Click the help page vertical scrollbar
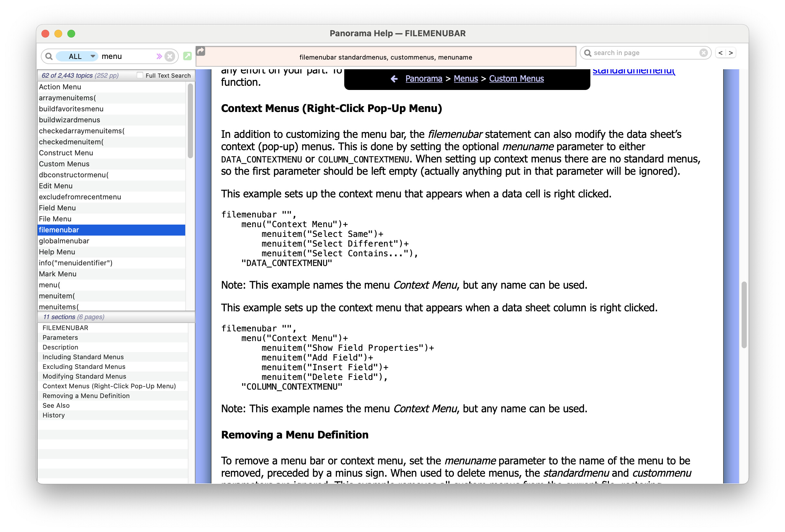This screenshot has height=532, width=785. pyautogui.click(x=744, y=315)
